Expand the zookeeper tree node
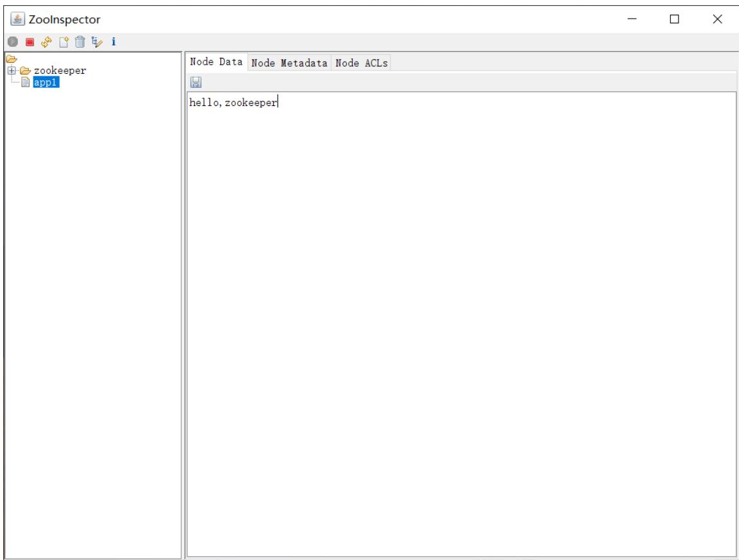Screen dimensions: 739x560 click(12, 71)
